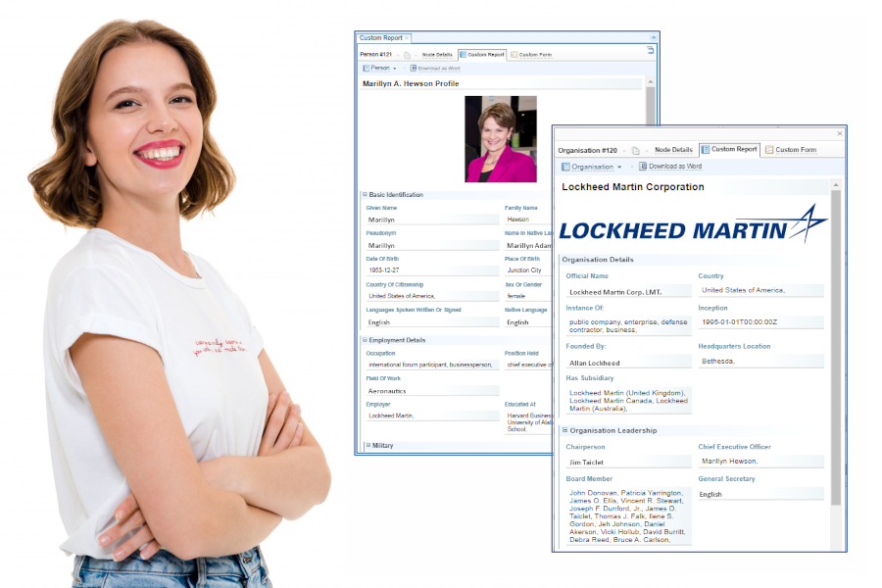Switch to Custom Form tab in Person window
Image resolution: width=882 pixels, height=588 pixels.
click(531, 55)
